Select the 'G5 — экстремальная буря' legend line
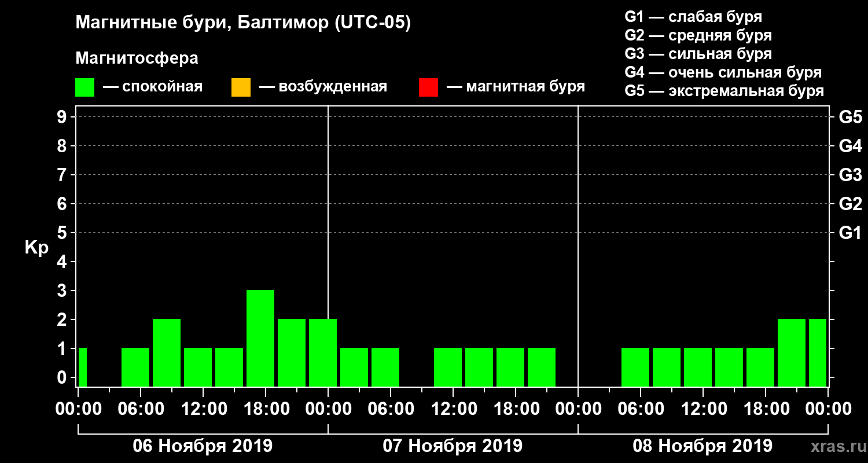This screenshot has width=868, height=463. pyautogui.click(x=724, y=91)
